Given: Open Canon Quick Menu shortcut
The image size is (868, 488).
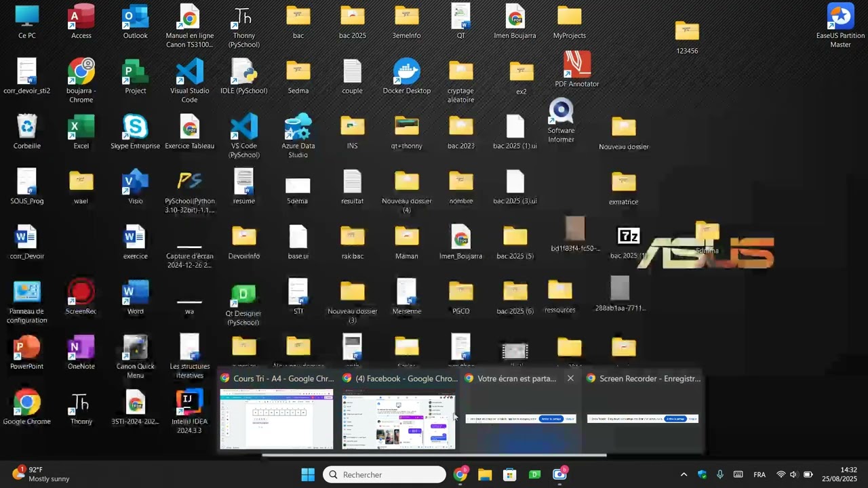Looking at the screenshot, I should (x=136, y=357).
